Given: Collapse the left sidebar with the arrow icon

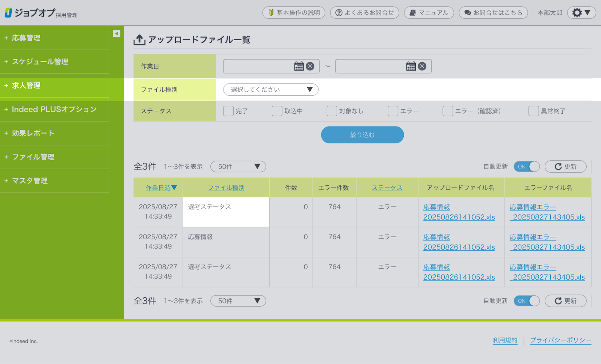Looking at the screenshot, I should click(x=116, y=34).
